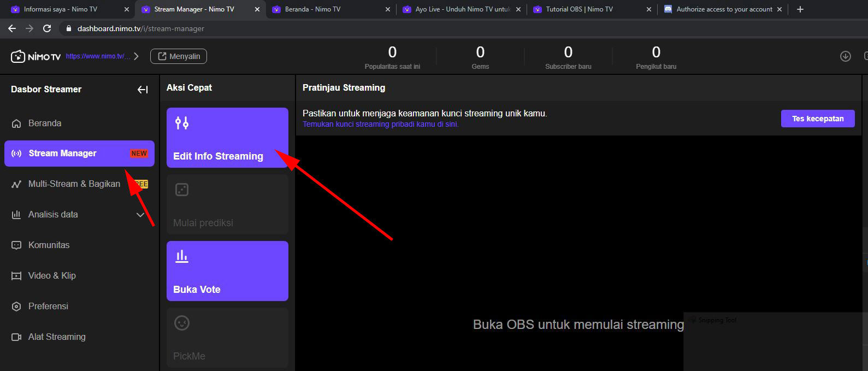
Task: Open the Edit Info Streaming card
Action: click(x=227, y=138)
